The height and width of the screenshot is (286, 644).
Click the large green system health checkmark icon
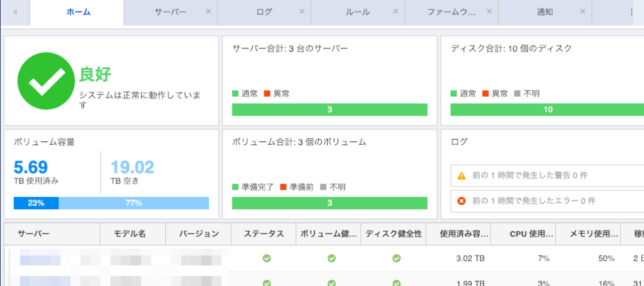(46, 81)
